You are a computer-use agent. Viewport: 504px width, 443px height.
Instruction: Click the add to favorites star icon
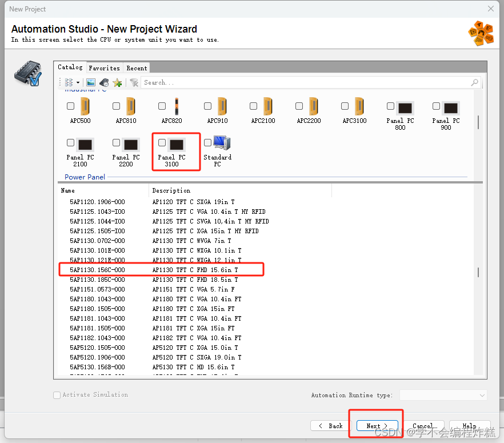pyautogui.click(x=117, y=83)
